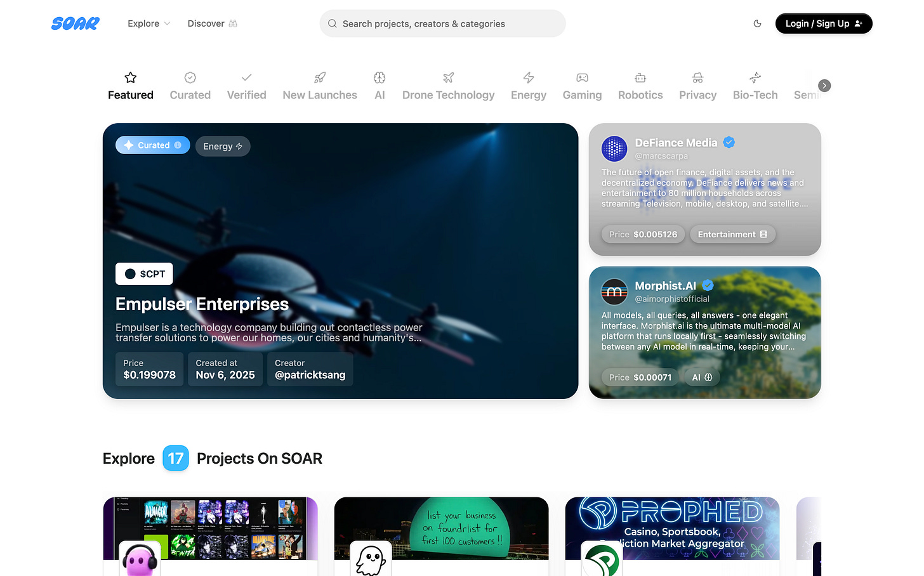Click DeFiance Price $0.005126 pill
Image resolution: width=924 pixels, height=576 pixels.
[643, 234]
